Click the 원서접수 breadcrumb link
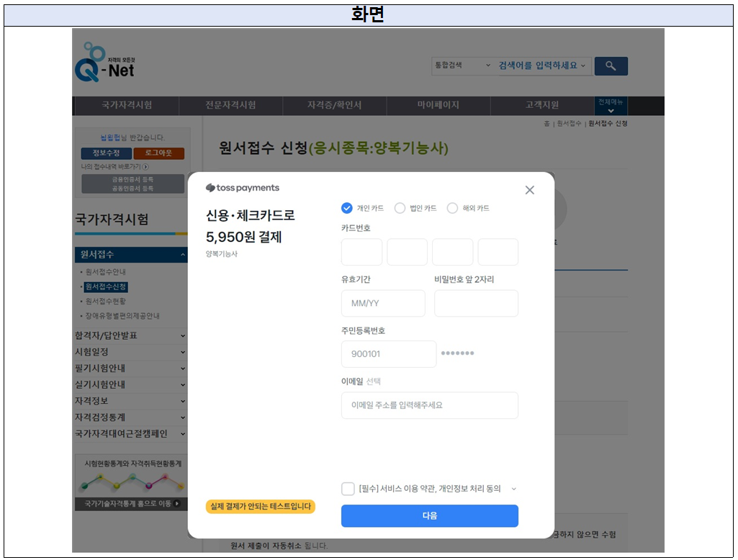This screenshot has width=738, height=560. tap(569, 123)
